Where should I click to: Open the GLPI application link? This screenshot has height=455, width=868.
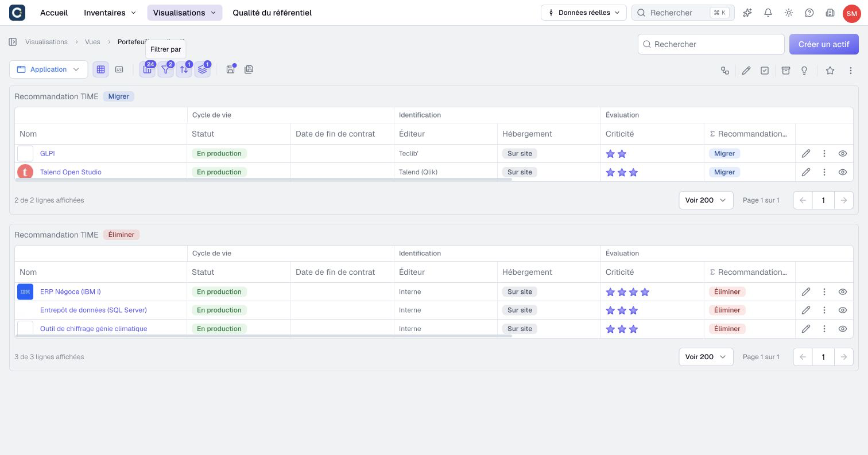pos(48,154)
